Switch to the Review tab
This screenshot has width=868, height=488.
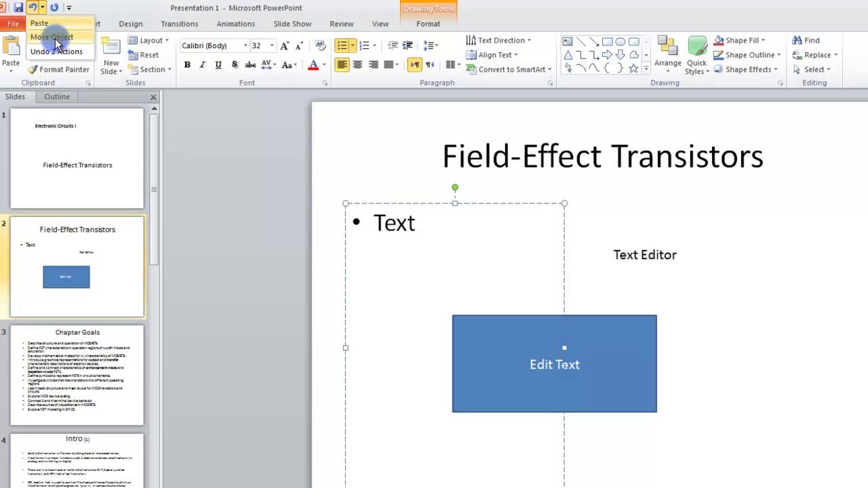342,24
